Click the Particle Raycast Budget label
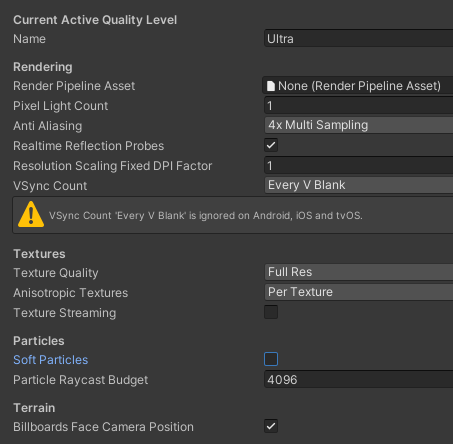The image size is (453, 444). point(81,380)
